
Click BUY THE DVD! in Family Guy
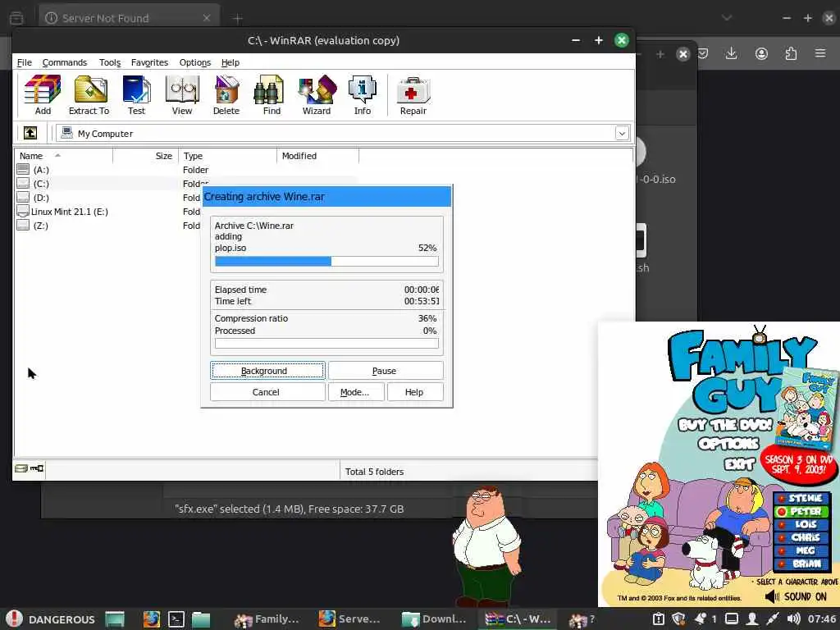tap(725, 425)
